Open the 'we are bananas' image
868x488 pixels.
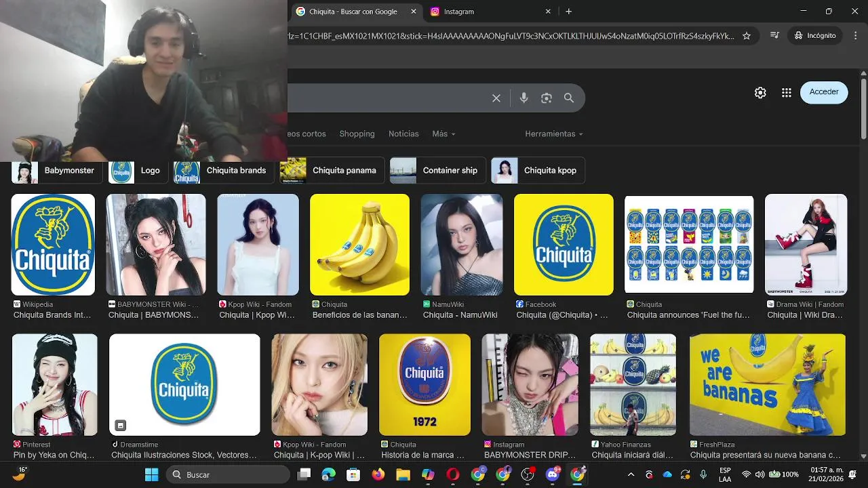[x=768, y=384]
